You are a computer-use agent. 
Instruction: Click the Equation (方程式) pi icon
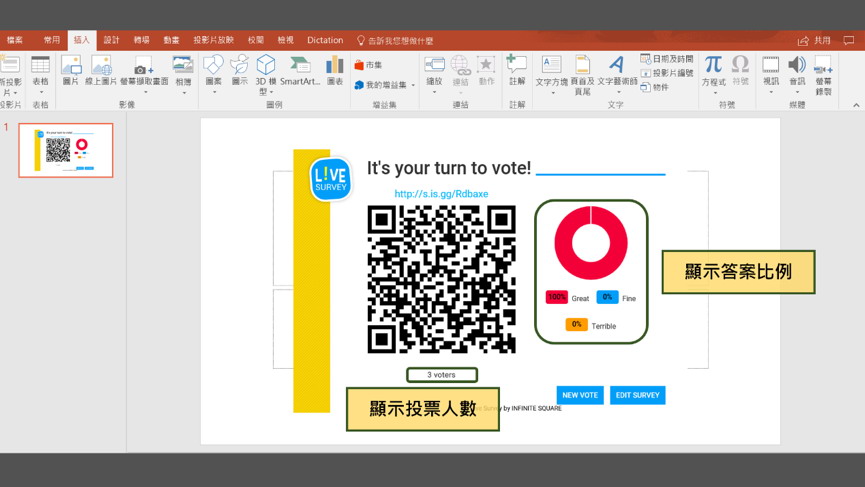click(x=713, y=64)
